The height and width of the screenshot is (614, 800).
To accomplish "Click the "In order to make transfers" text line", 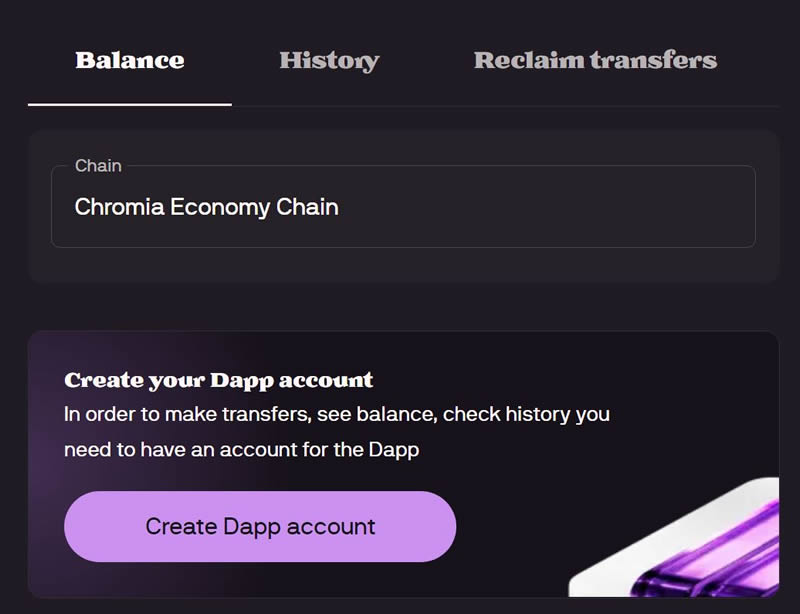I will click(x=336, y=414).
